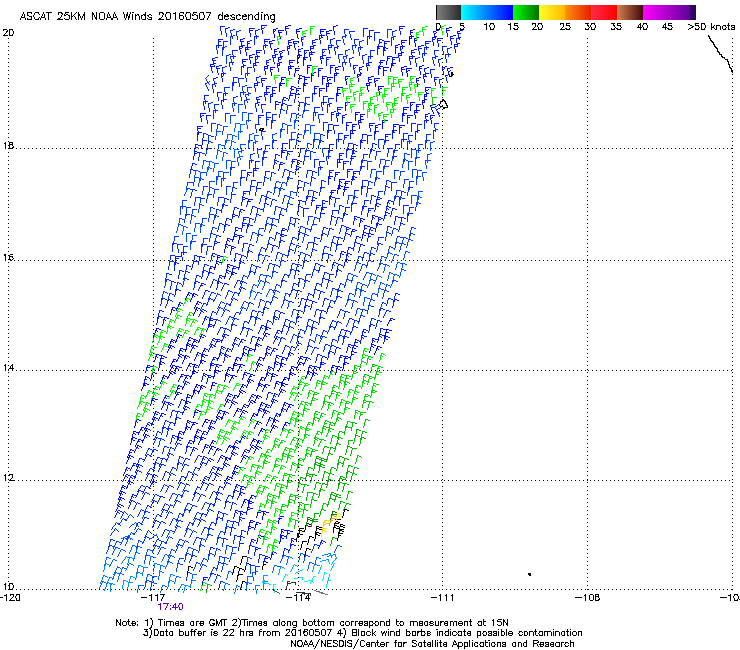Screen dimensions: 740x650
Task: Click the green 15-20 knots legend segment
Action: (526, 12)
